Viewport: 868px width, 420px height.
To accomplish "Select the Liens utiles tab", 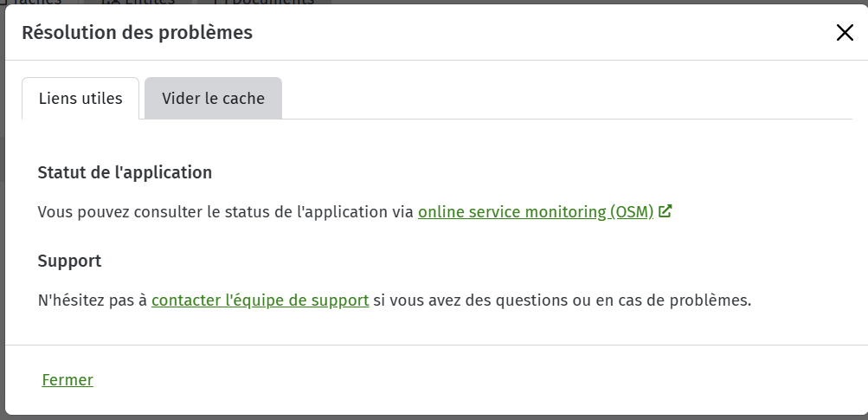I will tap(80, 98).
